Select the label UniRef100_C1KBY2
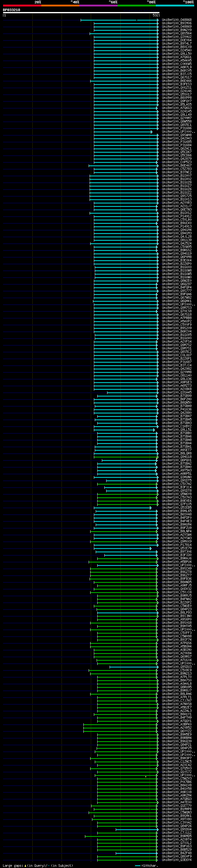Viewport: 197px width, 868px height. point(177,426)
